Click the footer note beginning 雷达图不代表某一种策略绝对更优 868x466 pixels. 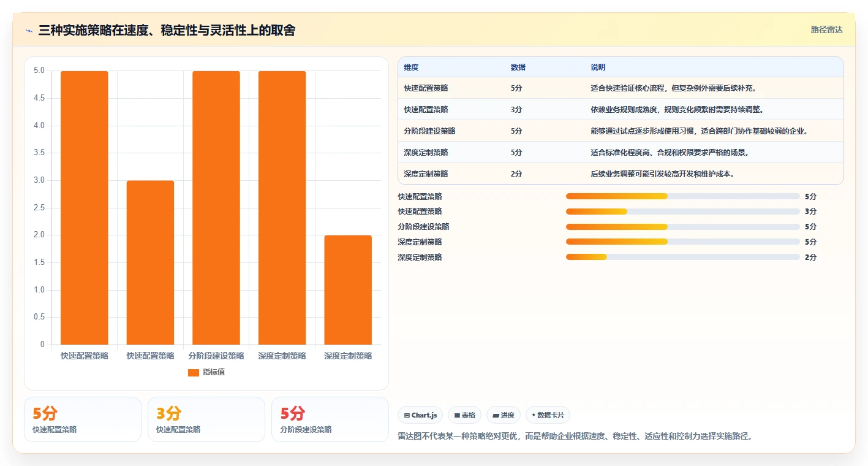click(575, 437)
